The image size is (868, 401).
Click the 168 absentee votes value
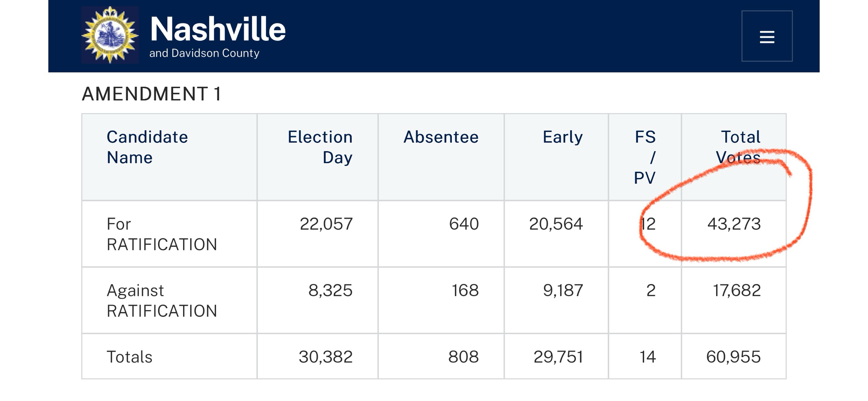[x=465, y=290]
